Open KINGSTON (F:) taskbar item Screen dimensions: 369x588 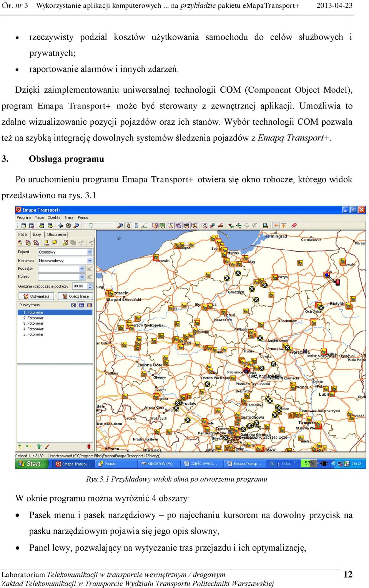point(159,464)
